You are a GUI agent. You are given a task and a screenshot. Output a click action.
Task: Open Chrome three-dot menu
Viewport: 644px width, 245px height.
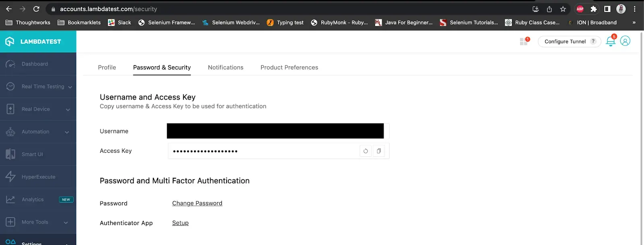pos(635,9)
